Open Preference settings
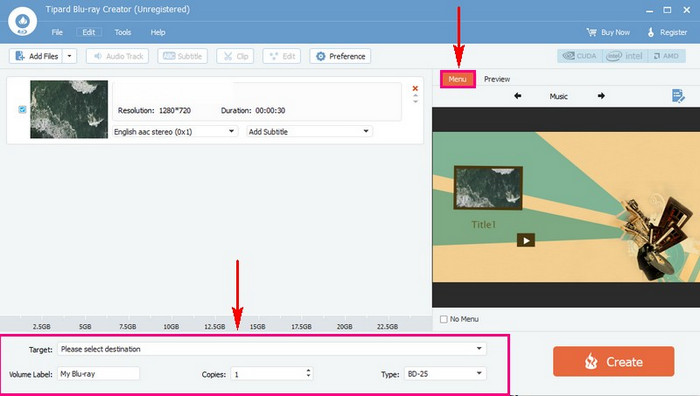The width and height of the screenshot is (700, 396). 340,56
